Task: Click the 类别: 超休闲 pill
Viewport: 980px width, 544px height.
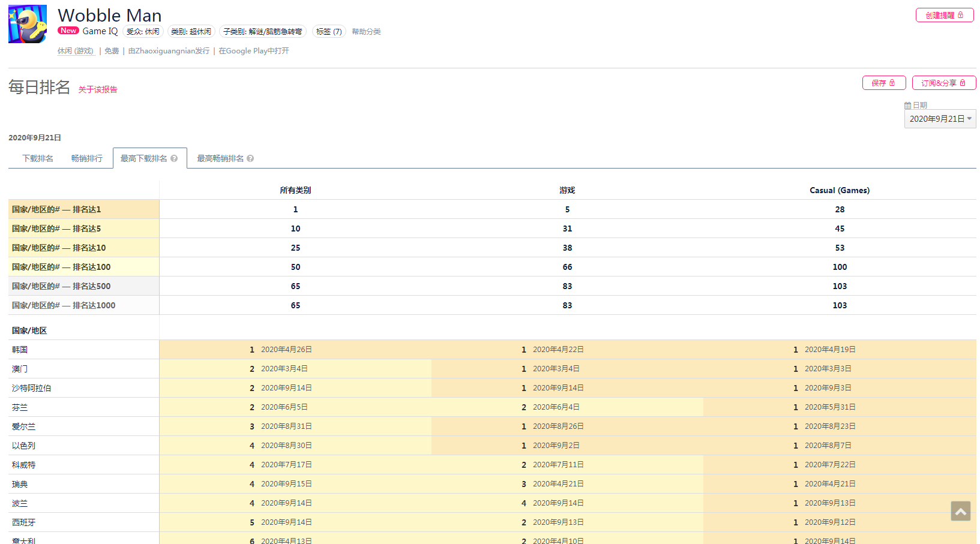Action: coord(191,32)
